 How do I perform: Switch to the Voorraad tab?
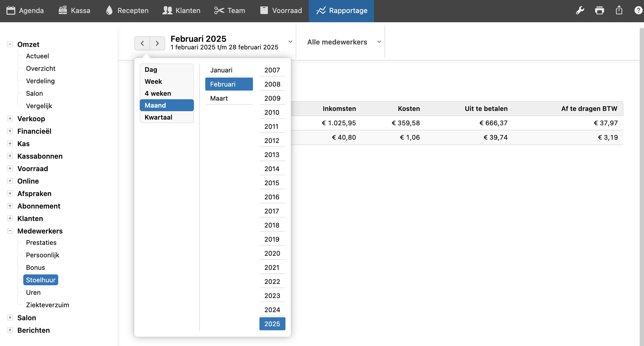(281, 11)
